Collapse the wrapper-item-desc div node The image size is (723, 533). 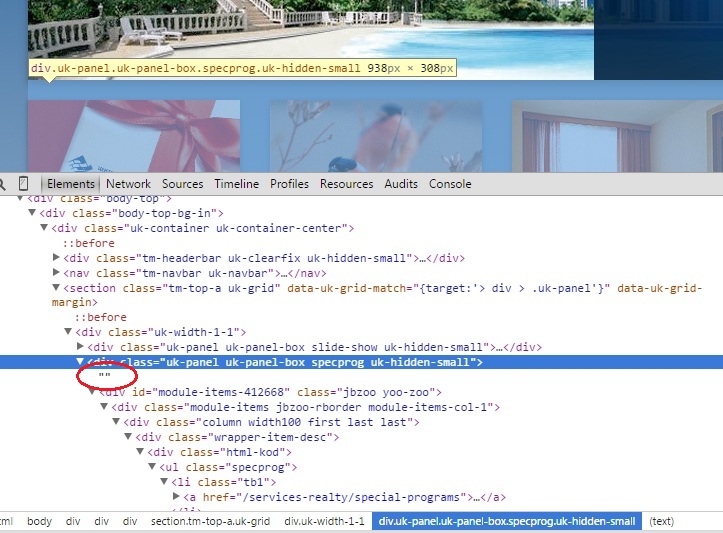click(x=128, y=437)
